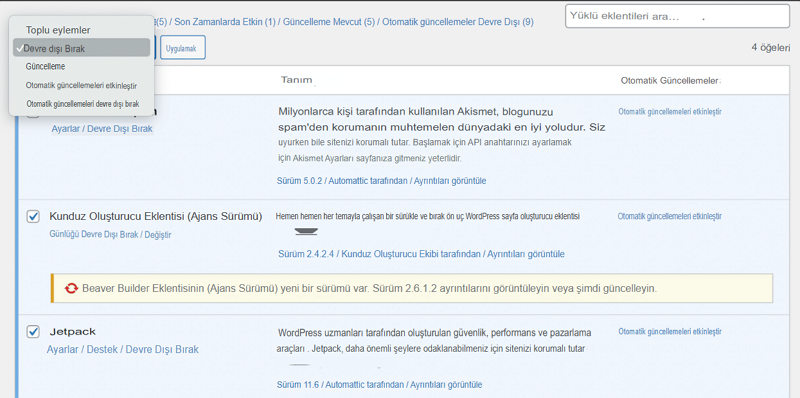Filter by 'Son Zamanlarda Etkin (1)'
Screen dimensions: 800x398
[225, 22]
